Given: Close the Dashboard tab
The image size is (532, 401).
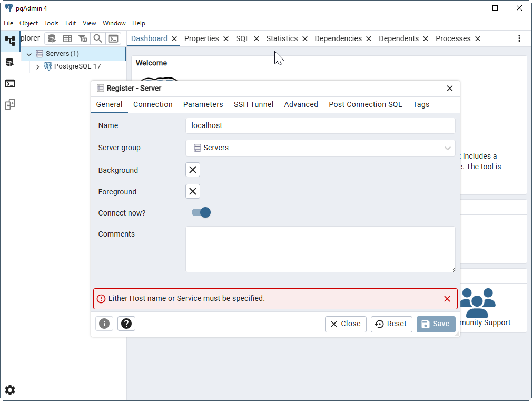Looking at the screenshot, I should (174, 38).
